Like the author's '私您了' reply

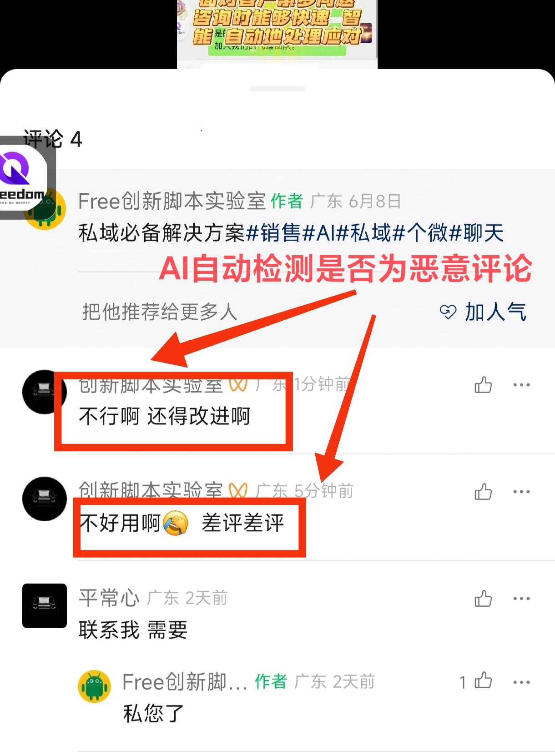click(483, 681)
